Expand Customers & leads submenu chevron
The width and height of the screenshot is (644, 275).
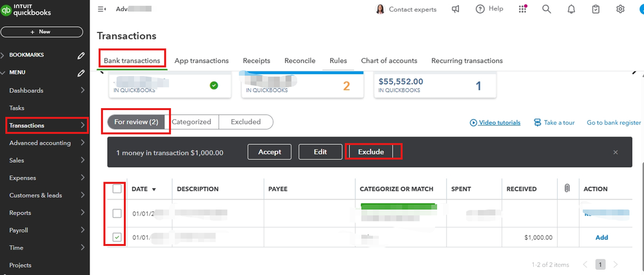coord(83,195)
